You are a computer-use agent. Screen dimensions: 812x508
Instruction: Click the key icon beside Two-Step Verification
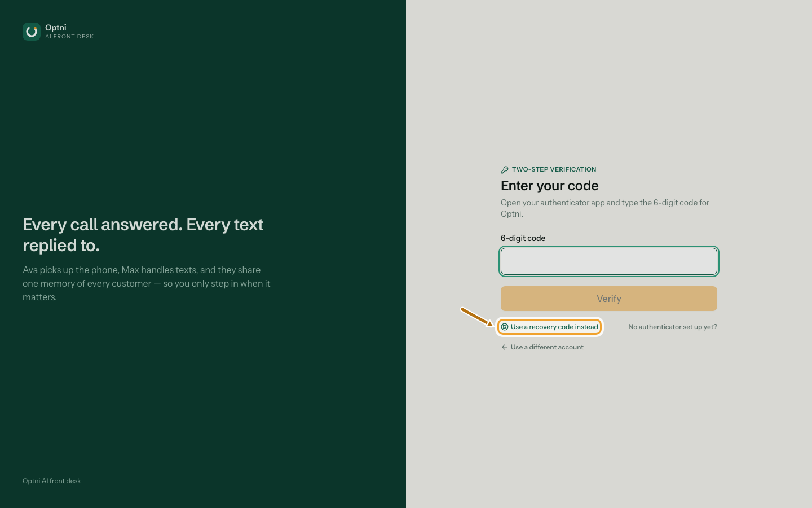point(505,170)
